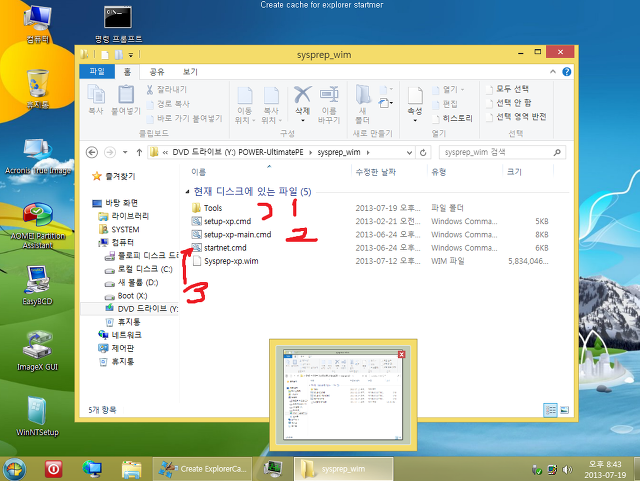Launch Acronis True Image from desktop

(x=38, y=156)
